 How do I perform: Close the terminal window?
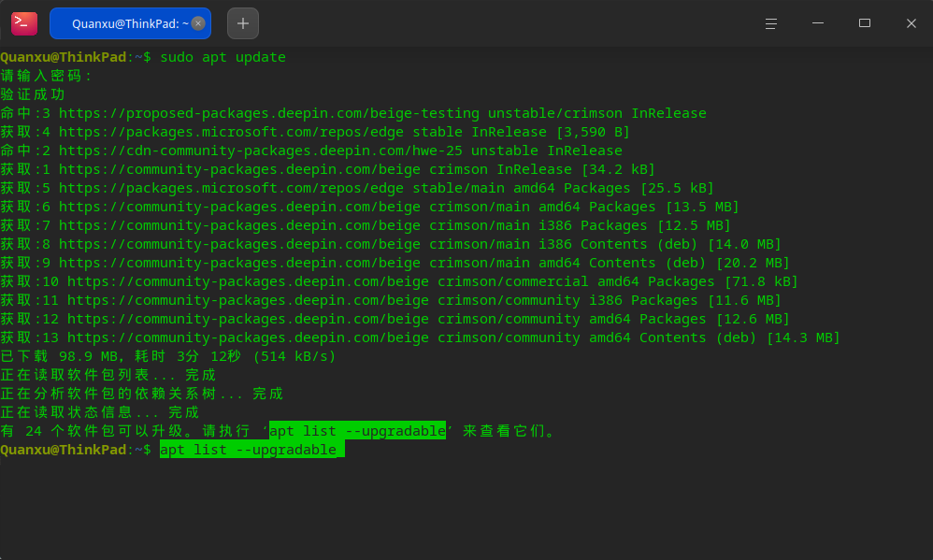(911, 23)
